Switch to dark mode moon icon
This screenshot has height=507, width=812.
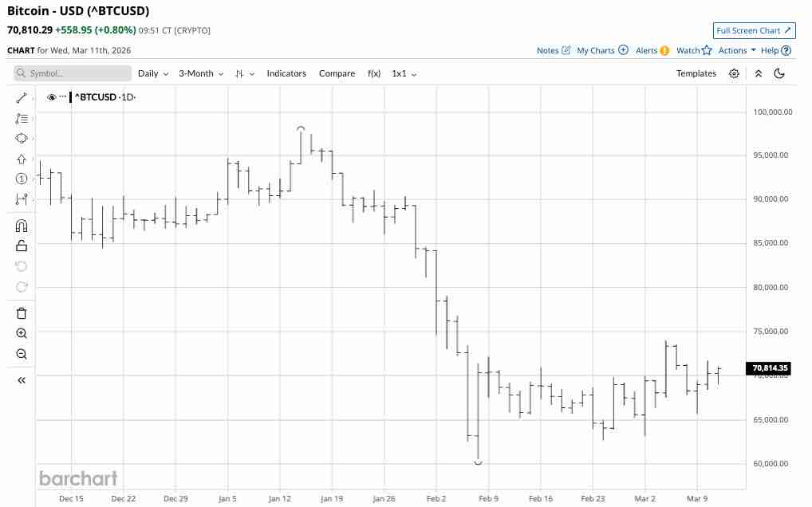click(x=779, y=73)
